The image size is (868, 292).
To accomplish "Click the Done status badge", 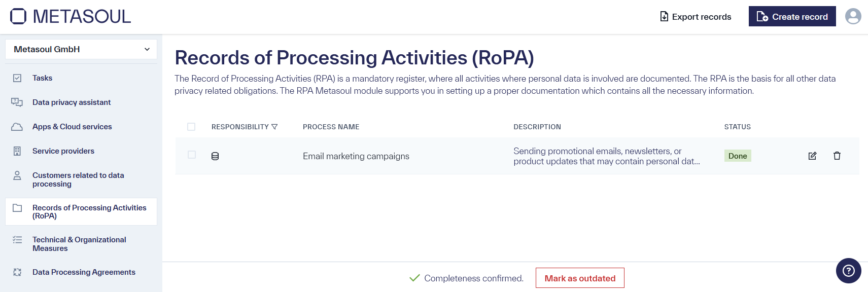I will point(738,156).
